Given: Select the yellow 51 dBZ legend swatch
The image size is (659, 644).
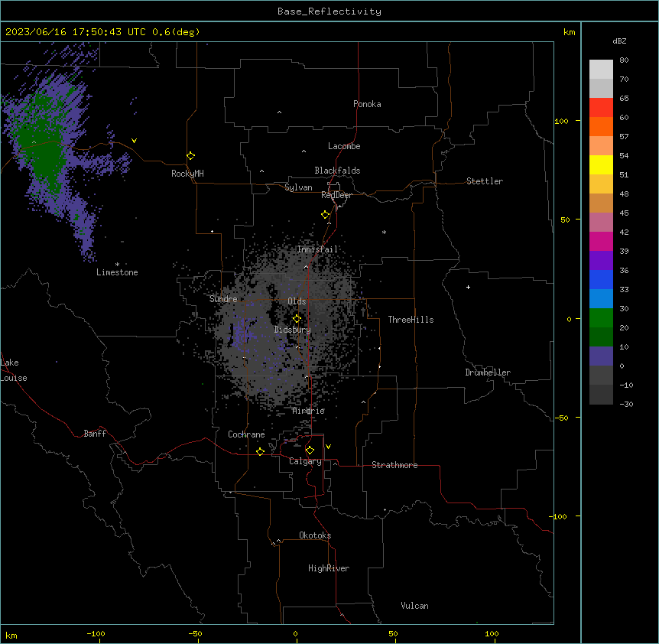Looking at the screenshot, I should pos(601,164).
